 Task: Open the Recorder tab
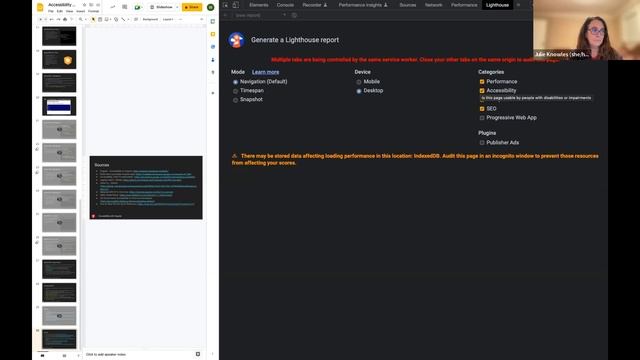[x=315, y=5]
